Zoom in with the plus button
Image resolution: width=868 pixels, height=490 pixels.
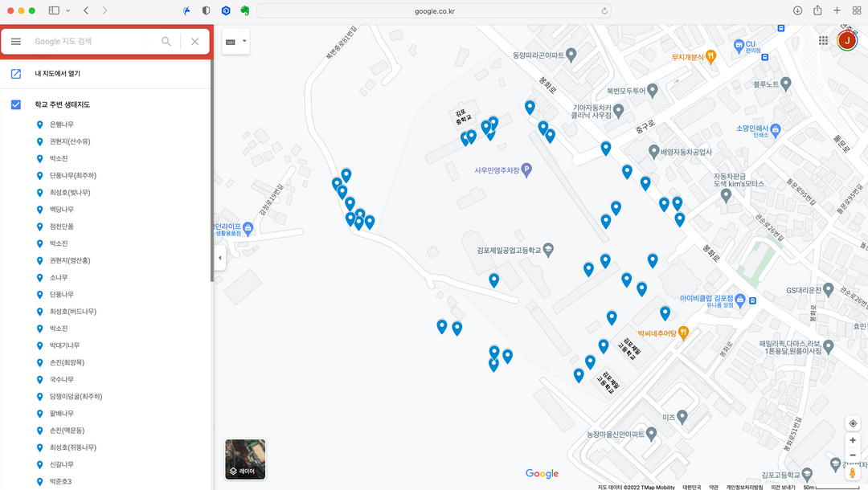(x=853, y=441)
